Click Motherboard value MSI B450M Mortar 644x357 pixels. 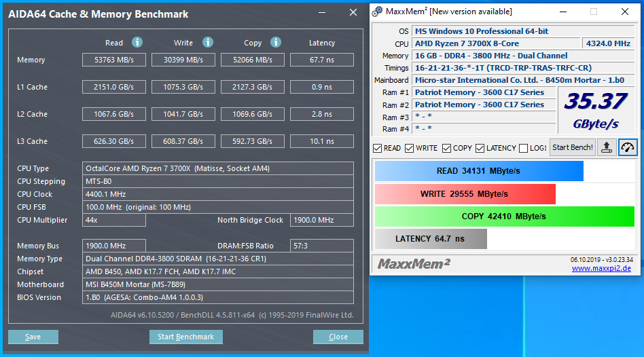pyautogui.click(x=218, y=284)
